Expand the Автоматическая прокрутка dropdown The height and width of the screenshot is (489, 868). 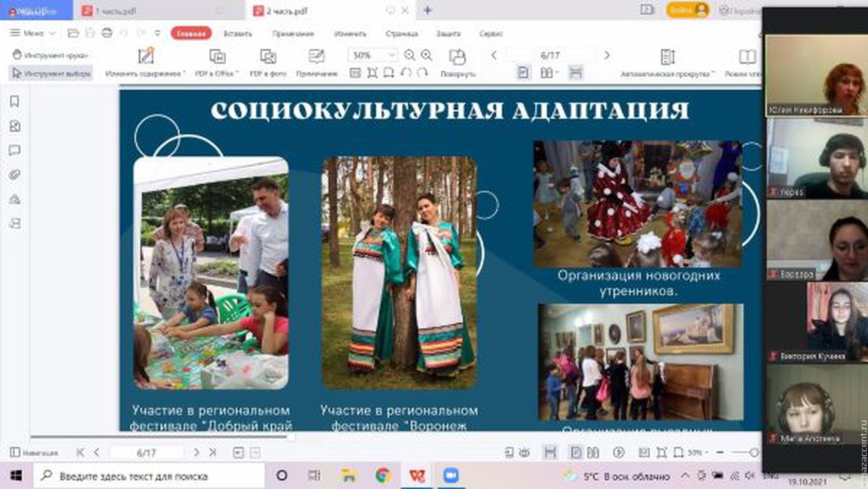pos(713,73)
